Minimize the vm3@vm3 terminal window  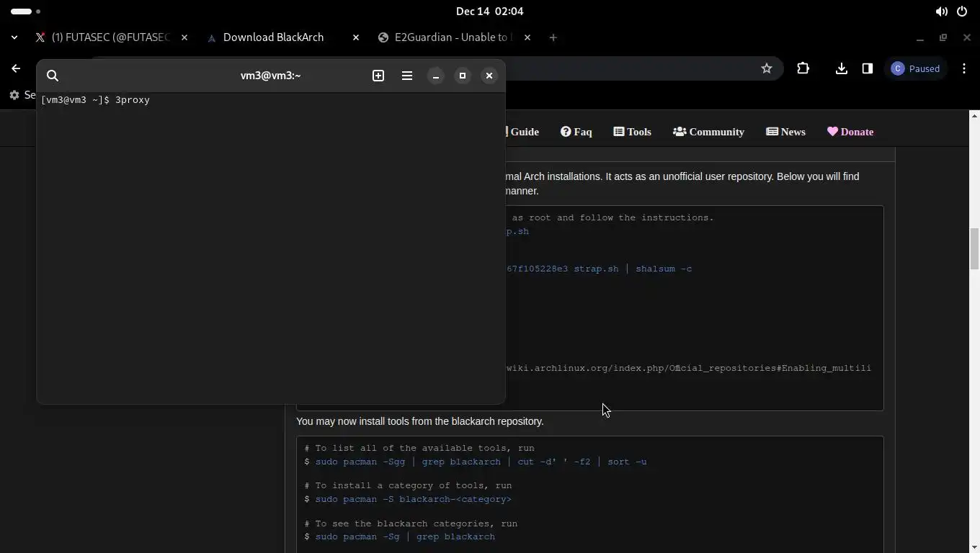point(436,76)
